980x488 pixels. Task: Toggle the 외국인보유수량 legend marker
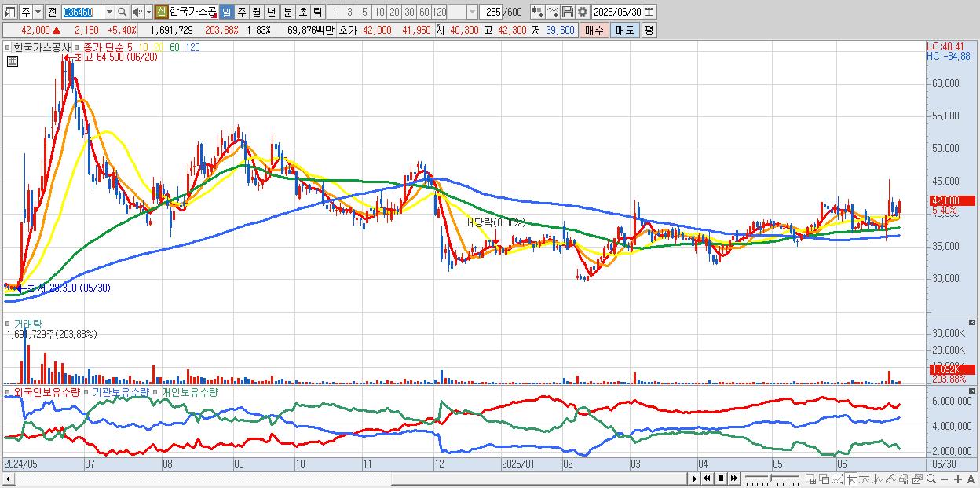coord(8,392)
